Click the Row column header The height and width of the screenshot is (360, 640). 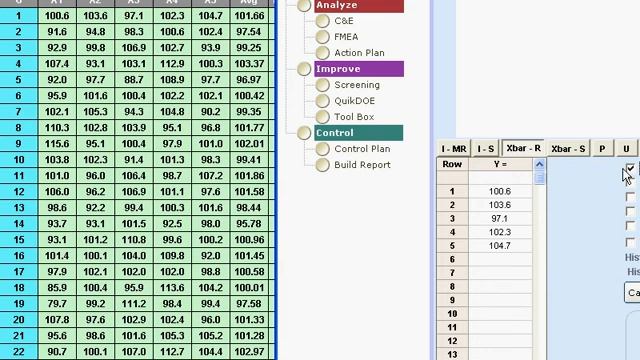[x=452, y=164]
